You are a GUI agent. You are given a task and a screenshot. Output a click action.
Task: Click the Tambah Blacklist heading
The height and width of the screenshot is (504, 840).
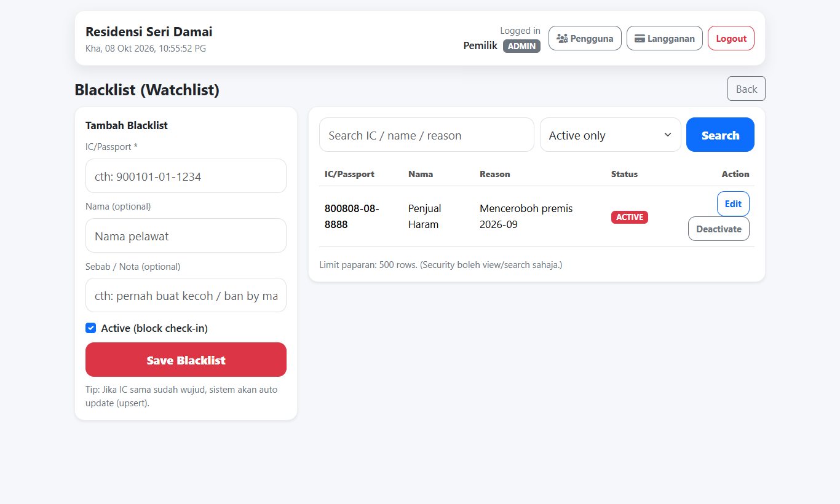[127, 125]
